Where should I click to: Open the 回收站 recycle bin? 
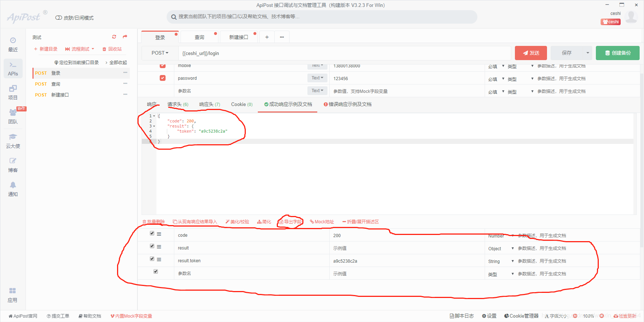[112, 49]
